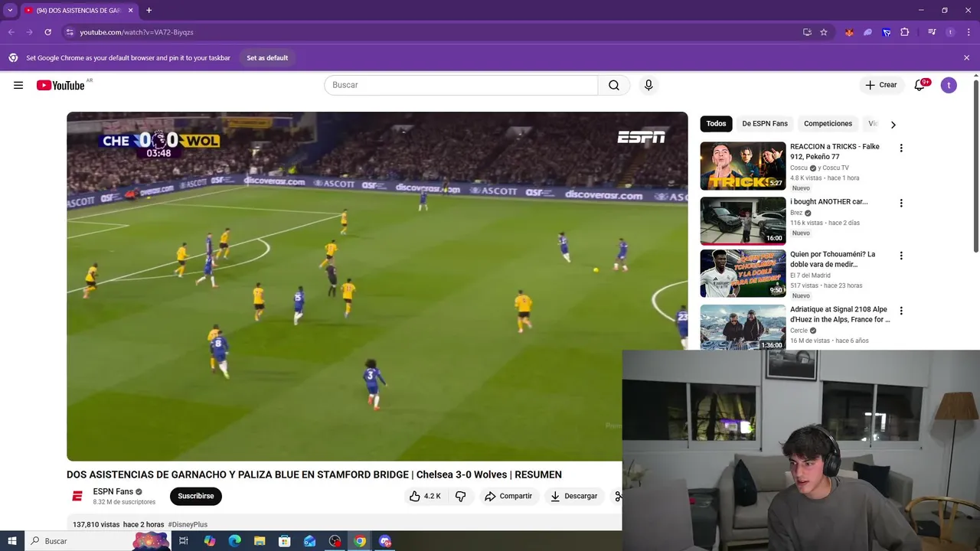The image size is (980, 551).
Task: Subscribe with the Suscribirse button
Action: pyautogui.click(x=196, y=496)
